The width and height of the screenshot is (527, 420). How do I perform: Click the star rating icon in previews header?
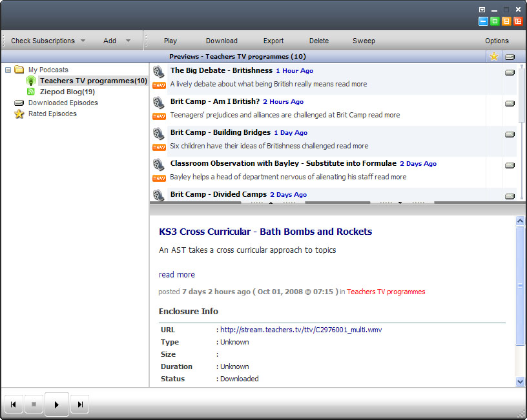(x=494, y=57)
